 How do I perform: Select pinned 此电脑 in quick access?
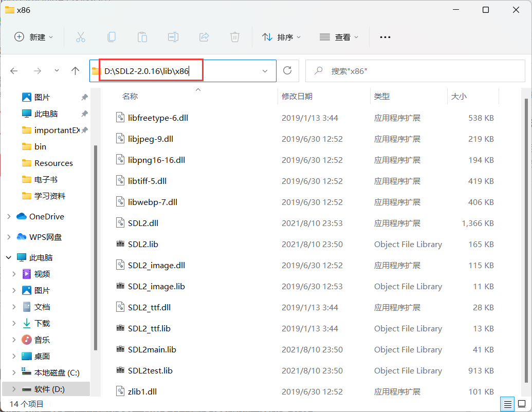46,114
